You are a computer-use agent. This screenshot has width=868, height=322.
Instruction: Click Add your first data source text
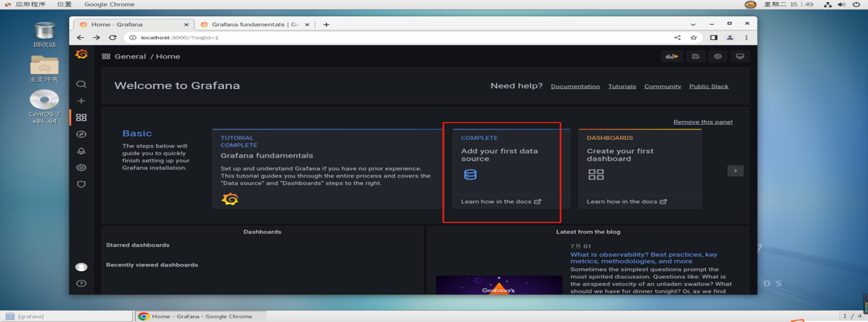pos(499,154)
